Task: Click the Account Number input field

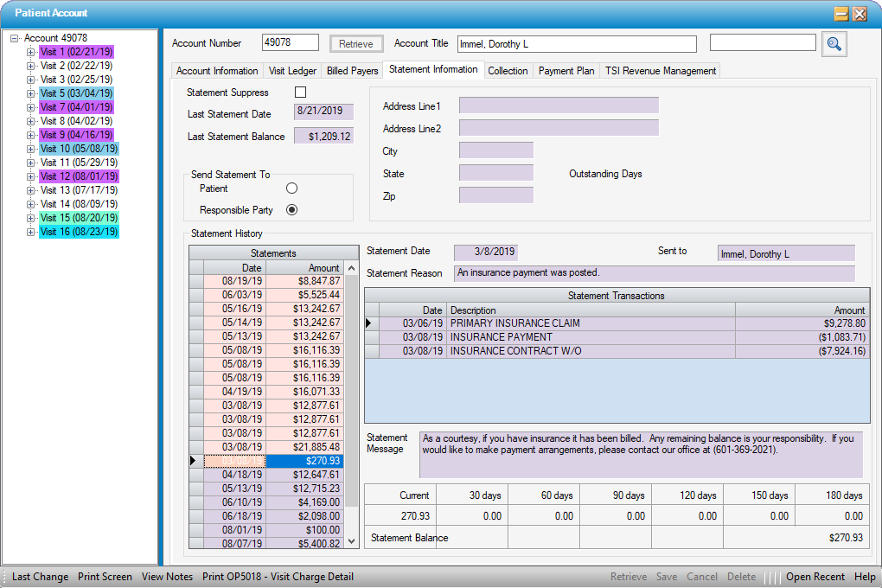Action: point(291,43)
